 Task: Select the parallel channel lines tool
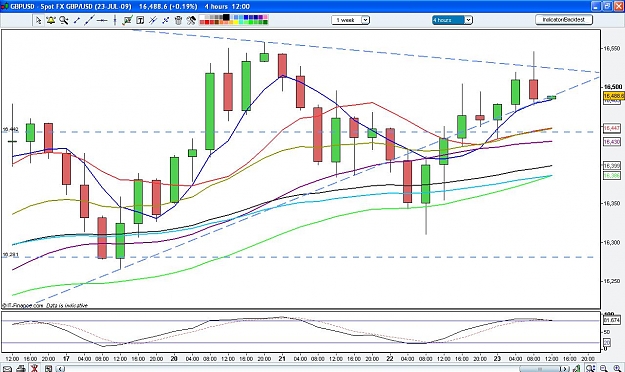pos(153,20)
